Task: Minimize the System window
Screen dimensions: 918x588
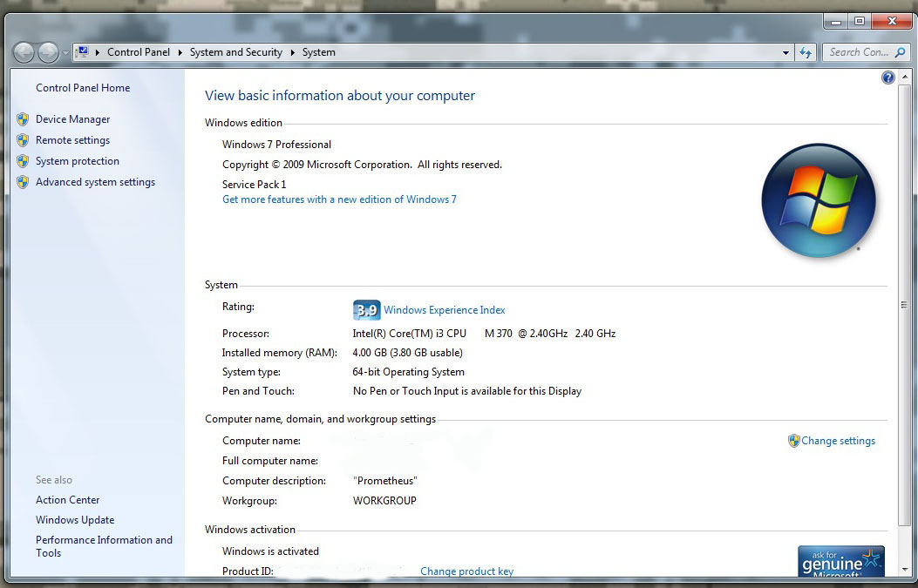Action: [836, 21]
